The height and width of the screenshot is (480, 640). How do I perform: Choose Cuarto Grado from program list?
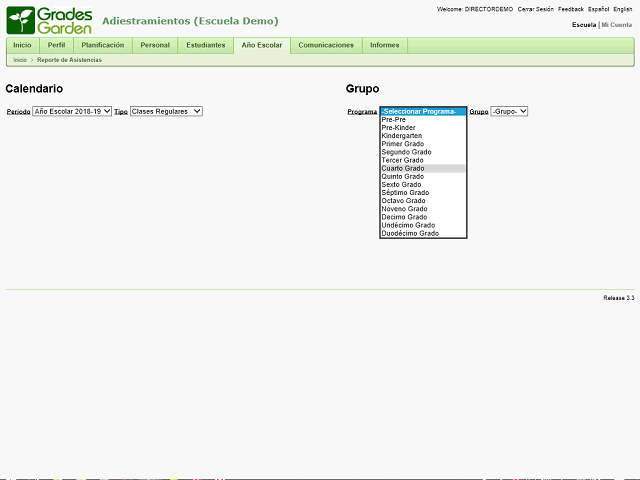click(403, 168)
